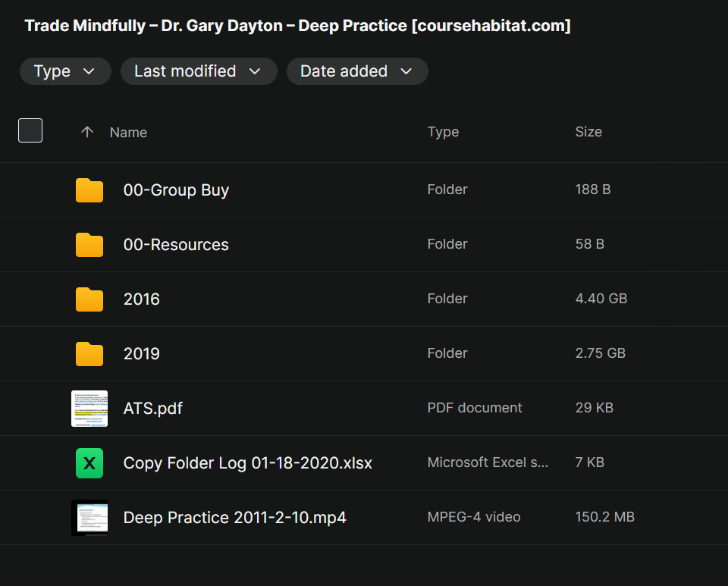Screen dimensions: 728x586
Task: Click the 2016 folder icon
Action: 89,299
